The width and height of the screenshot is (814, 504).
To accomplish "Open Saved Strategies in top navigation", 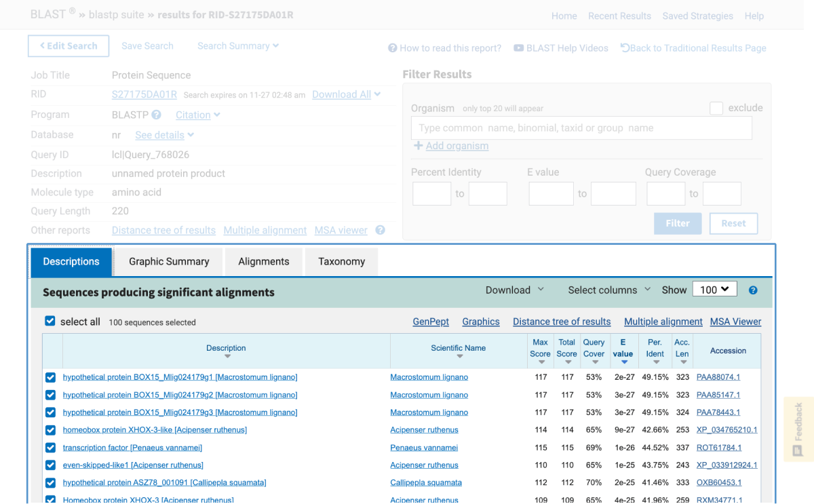I will tap(697, 16).
